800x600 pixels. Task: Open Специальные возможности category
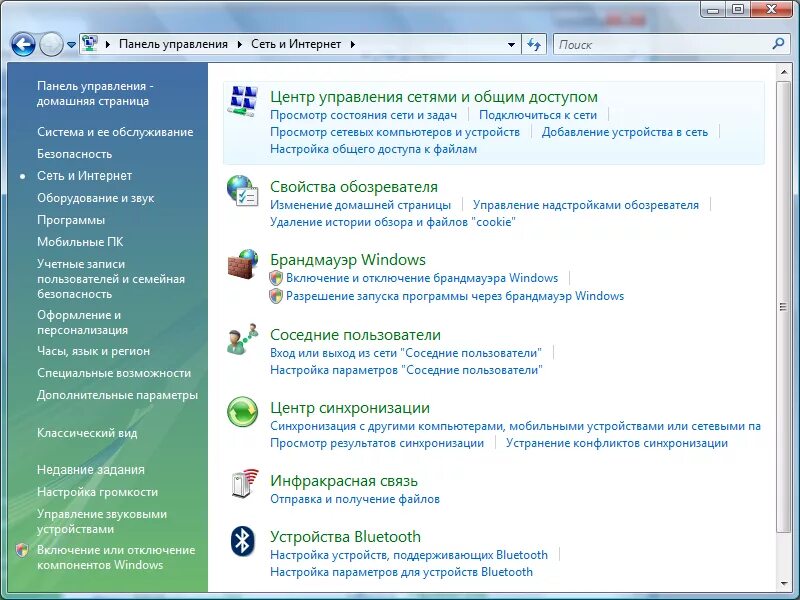point(114,373)
